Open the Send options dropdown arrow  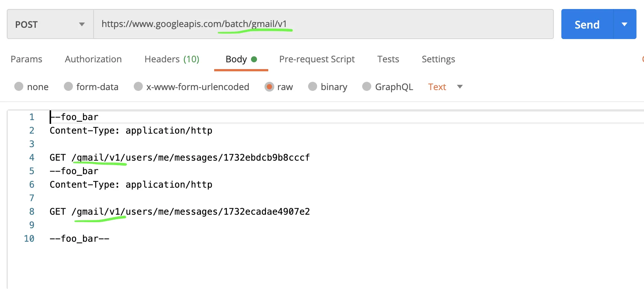624,24
